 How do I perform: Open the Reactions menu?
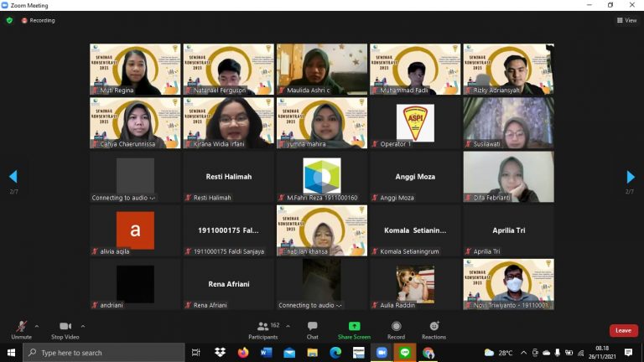(434, 330)
